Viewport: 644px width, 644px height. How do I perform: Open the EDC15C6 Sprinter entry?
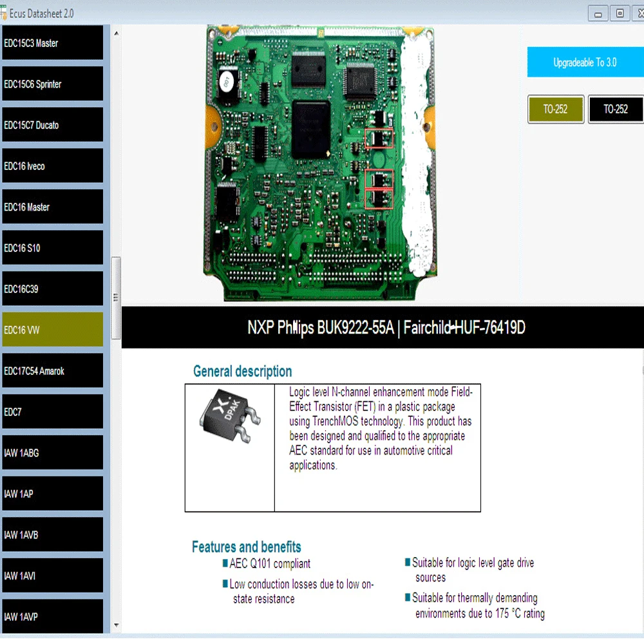(x=53, y=84)
